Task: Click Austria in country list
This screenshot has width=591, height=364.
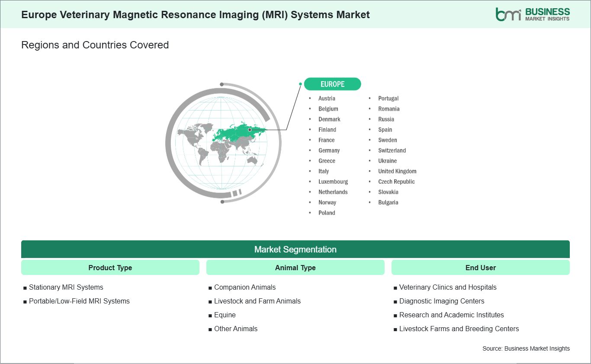Action: click(327, 99)
